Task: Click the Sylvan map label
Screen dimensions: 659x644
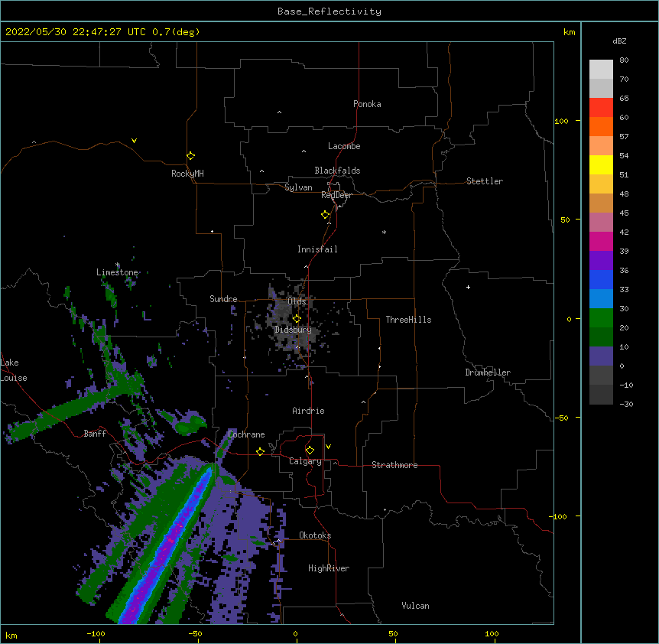Action: pyautogui.click(x=298, y=187)
